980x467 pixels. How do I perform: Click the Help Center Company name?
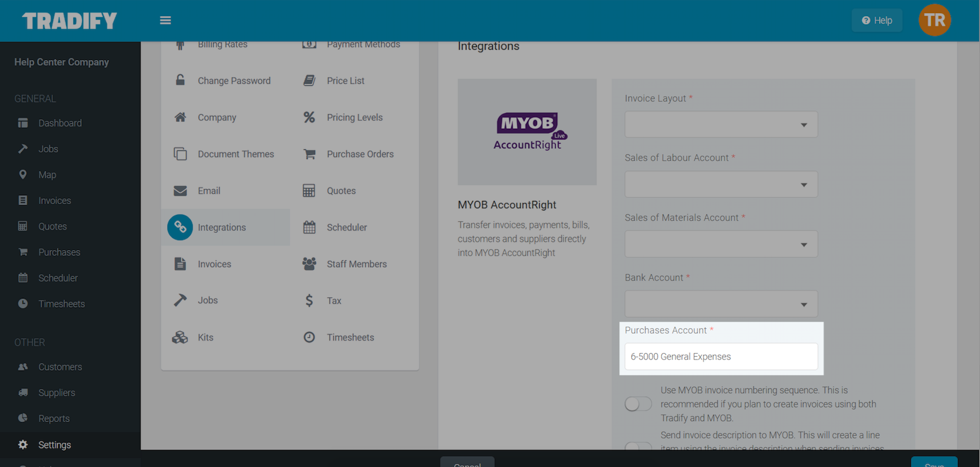61,62
